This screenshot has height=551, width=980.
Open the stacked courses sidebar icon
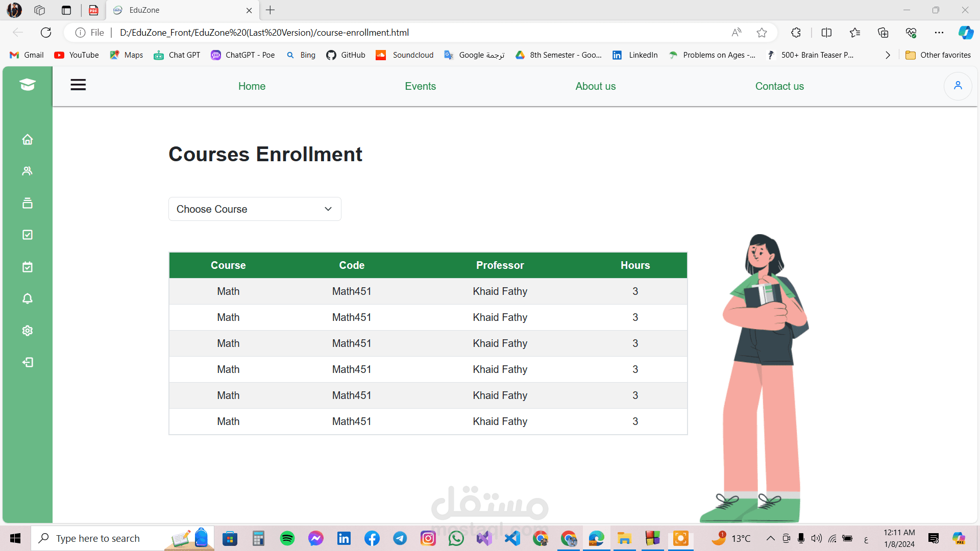(28, 203)
